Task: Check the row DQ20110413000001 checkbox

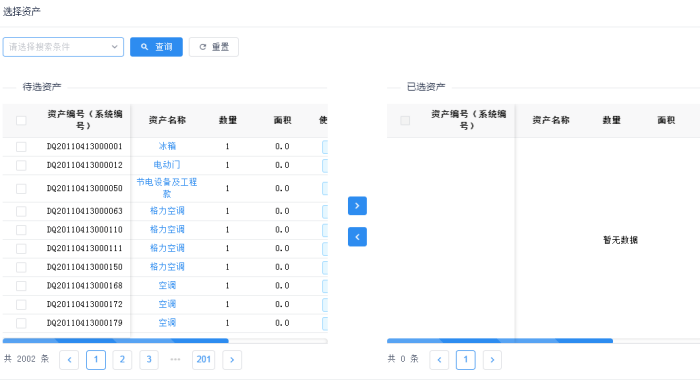Action: (21, 146)
